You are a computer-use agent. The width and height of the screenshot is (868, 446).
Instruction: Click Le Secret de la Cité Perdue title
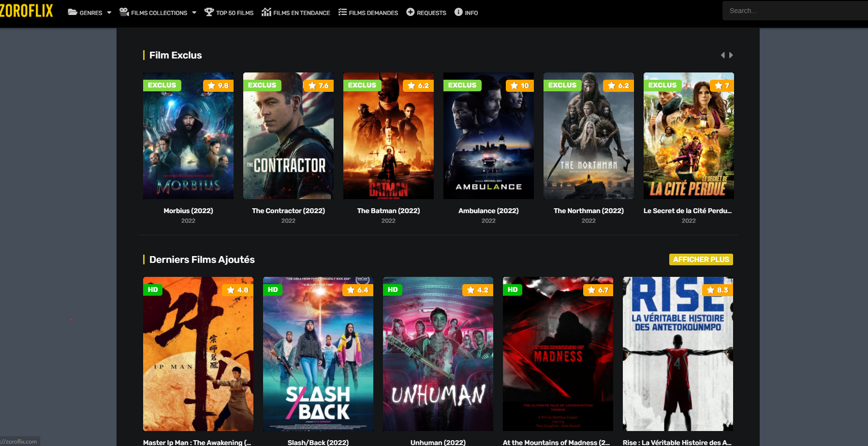click(688, 211)
